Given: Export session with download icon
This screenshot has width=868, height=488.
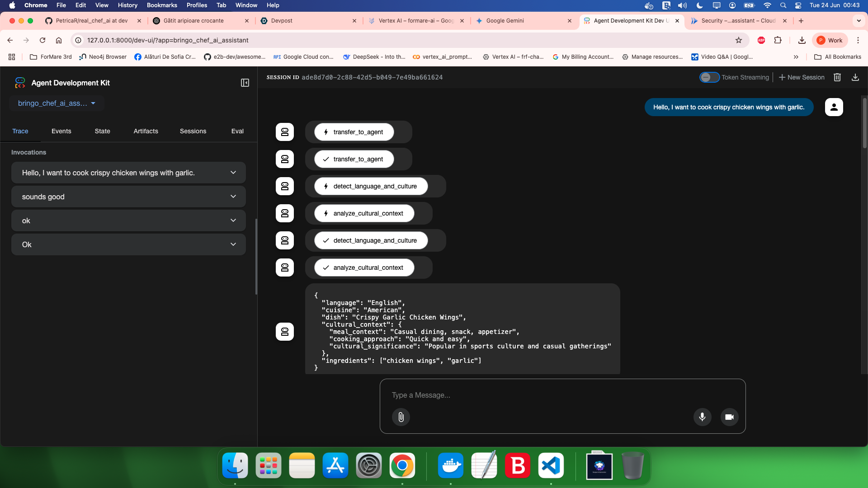Looking at the screenshot, I should click(855, 77).
